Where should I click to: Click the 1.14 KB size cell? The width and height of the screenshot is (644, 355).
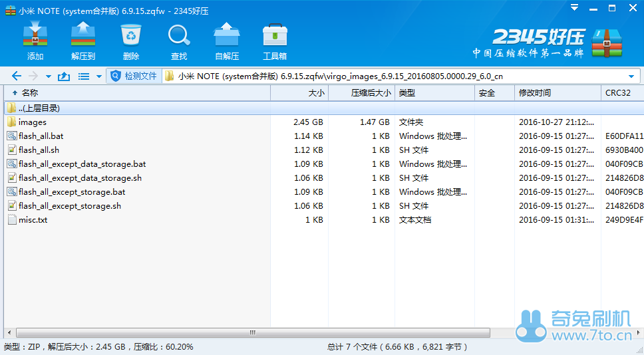[x=309, y=136]
